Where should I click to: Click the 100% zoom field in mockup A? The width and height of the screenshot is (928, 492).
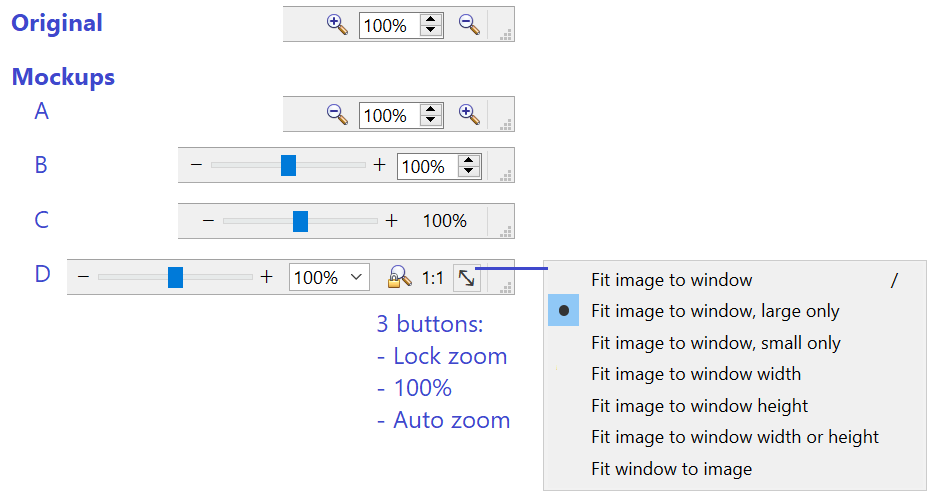(x=386, y=116)
